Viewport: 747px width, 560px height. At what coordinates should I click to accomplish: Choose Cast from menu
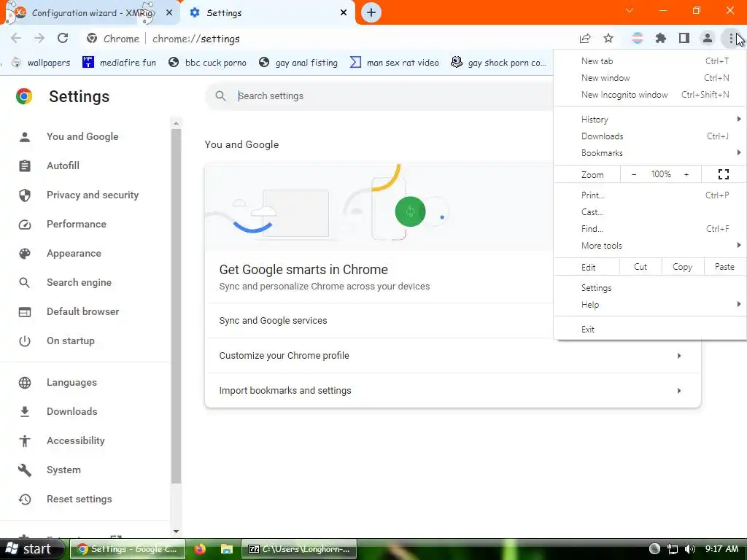pos(650,212)
